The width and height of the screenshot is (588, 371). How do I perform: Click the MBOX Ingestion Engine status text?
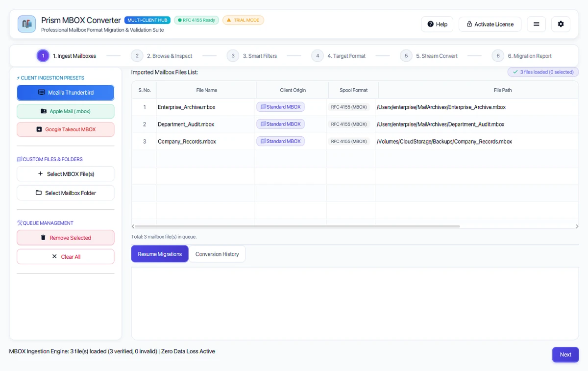click(x=112, y=351)
